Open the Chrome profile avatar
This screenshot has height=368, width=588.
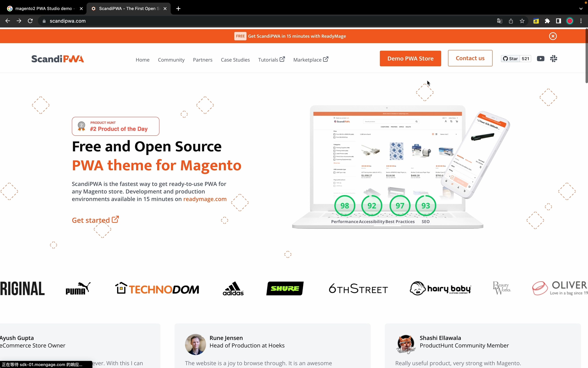(570, 21)
